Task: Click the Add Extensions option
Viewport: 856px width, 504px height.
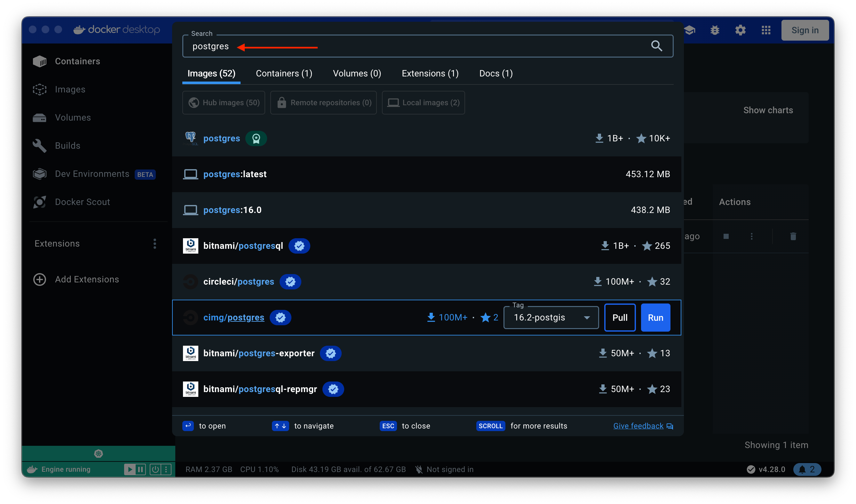Action: 87,279
